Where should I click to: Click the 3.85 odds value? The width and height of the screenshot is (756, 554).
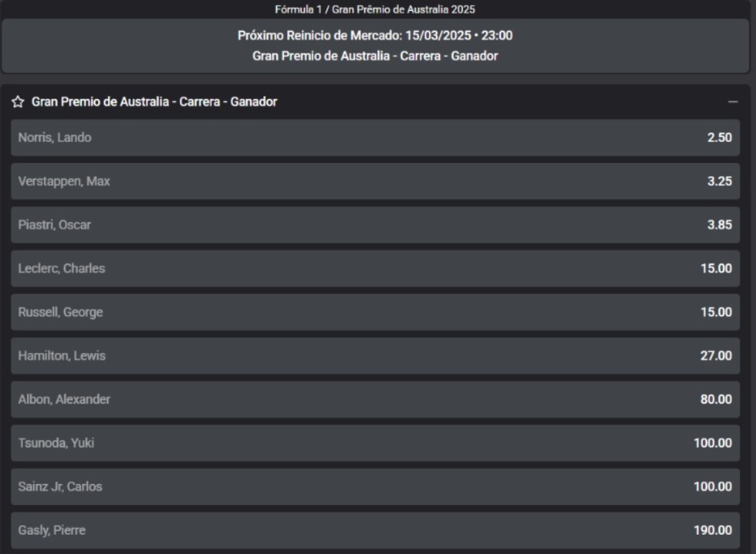(720, 225)
